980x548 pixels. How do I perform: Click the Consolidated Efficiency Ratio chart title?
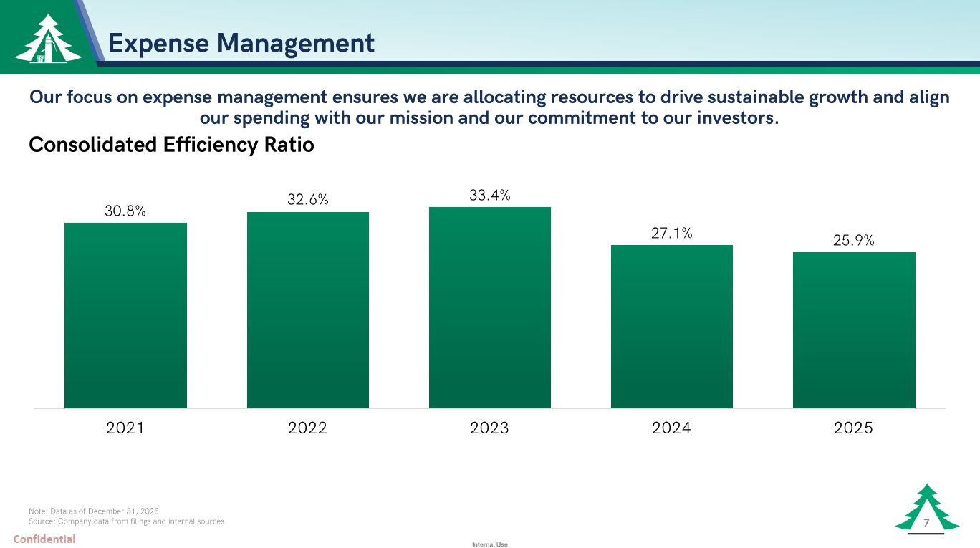pyautogui.click(x=171, y=145)
